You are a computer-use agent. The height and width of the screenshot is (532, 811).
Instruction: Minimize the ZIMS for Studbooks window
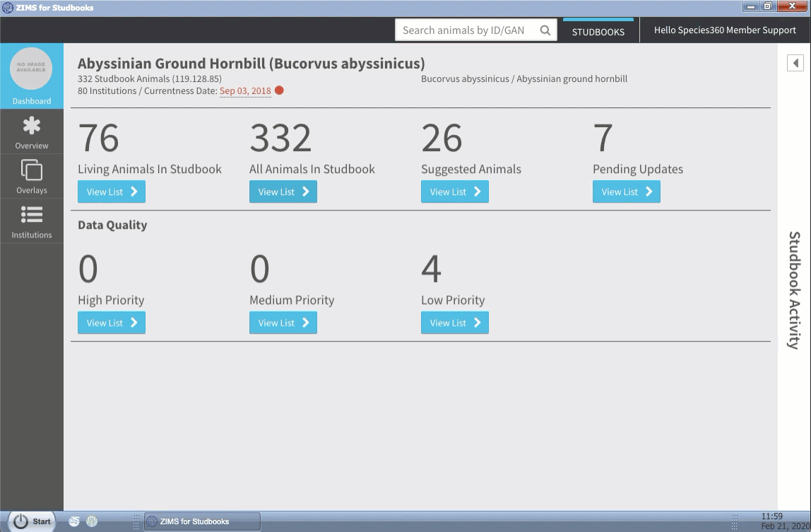[x=750, y=6]
